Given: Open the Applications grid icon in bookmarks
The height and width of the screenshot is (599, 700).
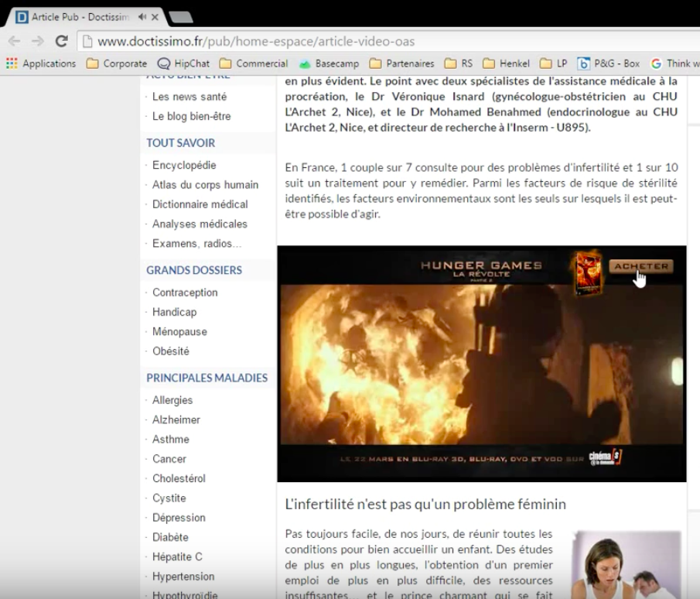Looking at the screenshot, I should click(x=12, y=63).
